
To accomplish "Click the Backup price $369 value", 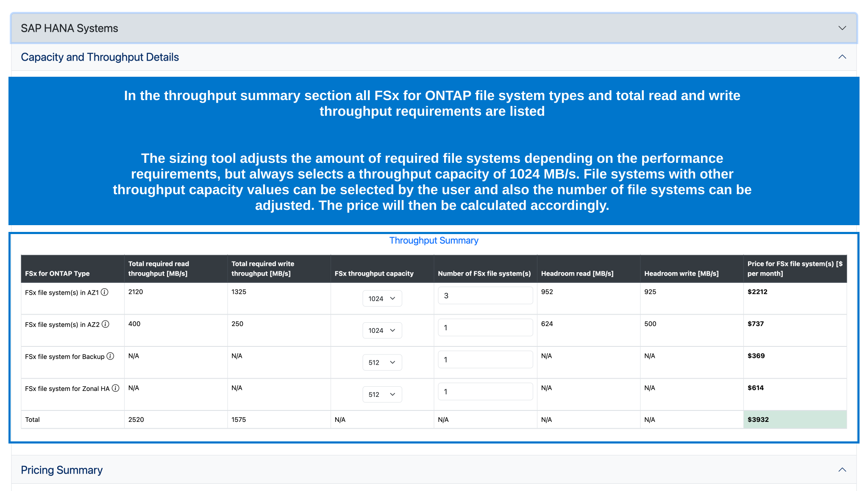I will [756, 356].
